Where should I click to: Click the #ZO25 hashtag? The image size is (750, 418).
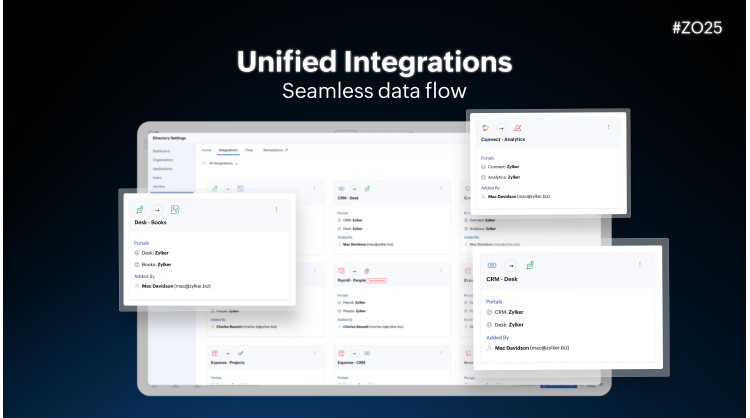tap(697, 28)
